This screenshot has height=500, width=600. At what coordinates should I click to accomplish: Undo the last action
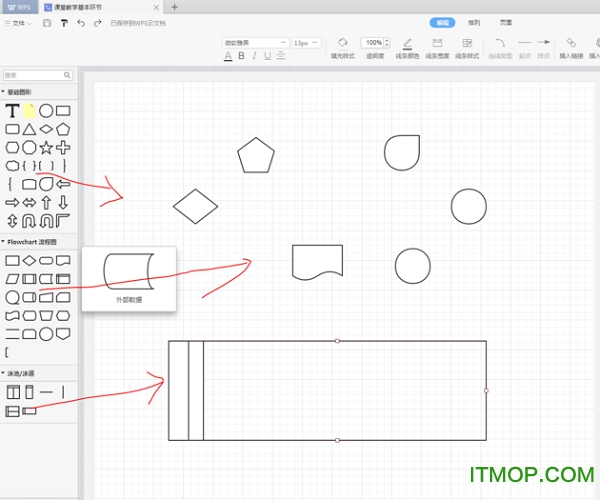(81, 22)
